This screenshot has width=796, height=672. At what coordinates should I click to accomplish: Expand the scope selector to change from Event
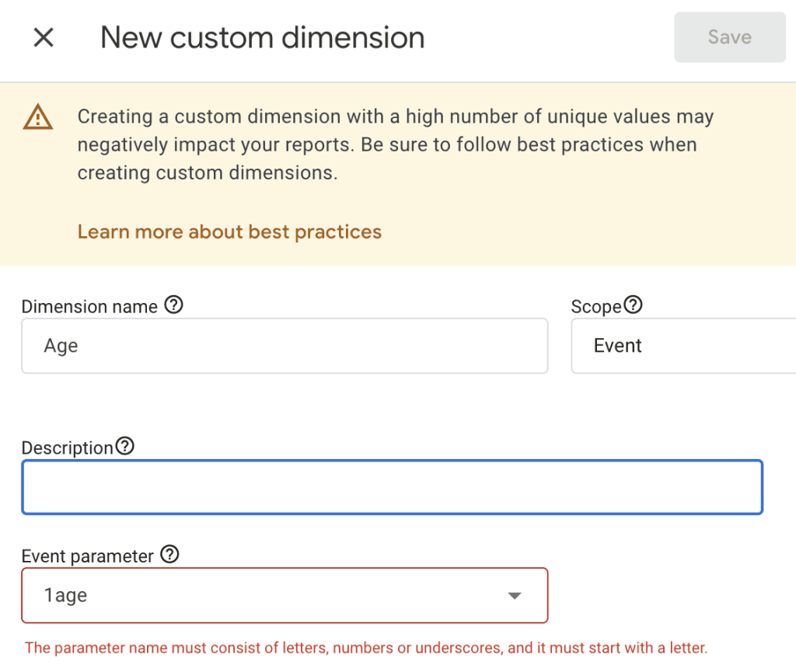pos(684,346)
